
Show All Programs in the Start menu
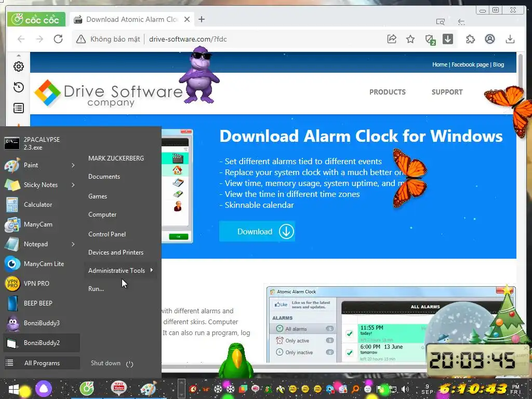pos(42,363)
